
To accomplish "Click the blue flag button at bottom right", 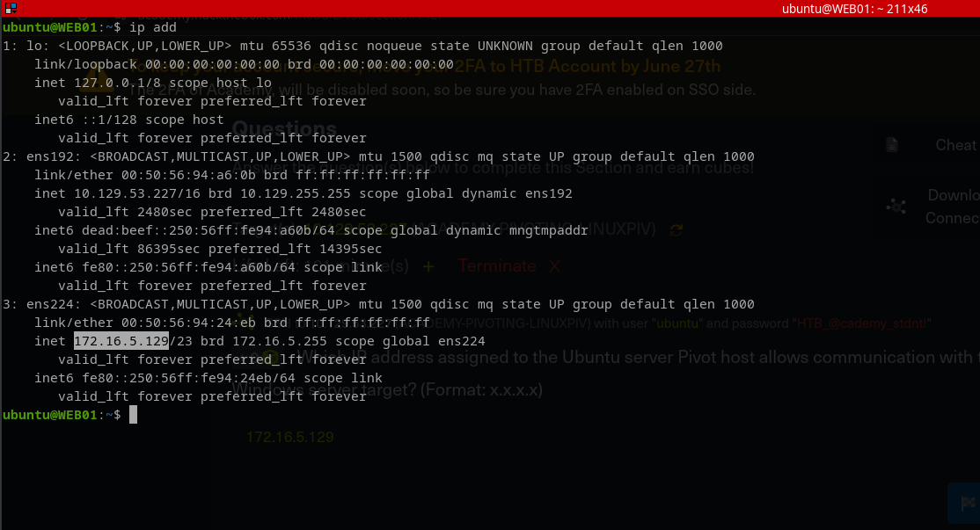I will click(x=967, y=504).
